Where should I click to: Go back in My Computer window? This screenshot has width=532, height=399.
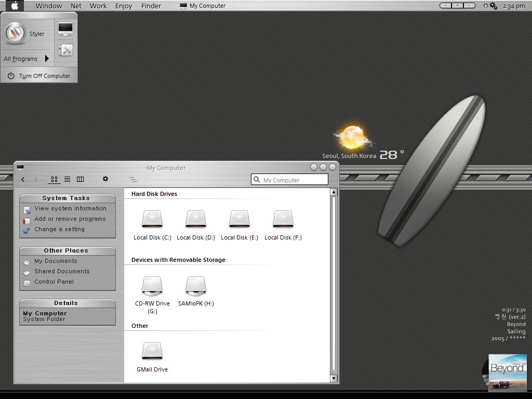pos(23,179)
